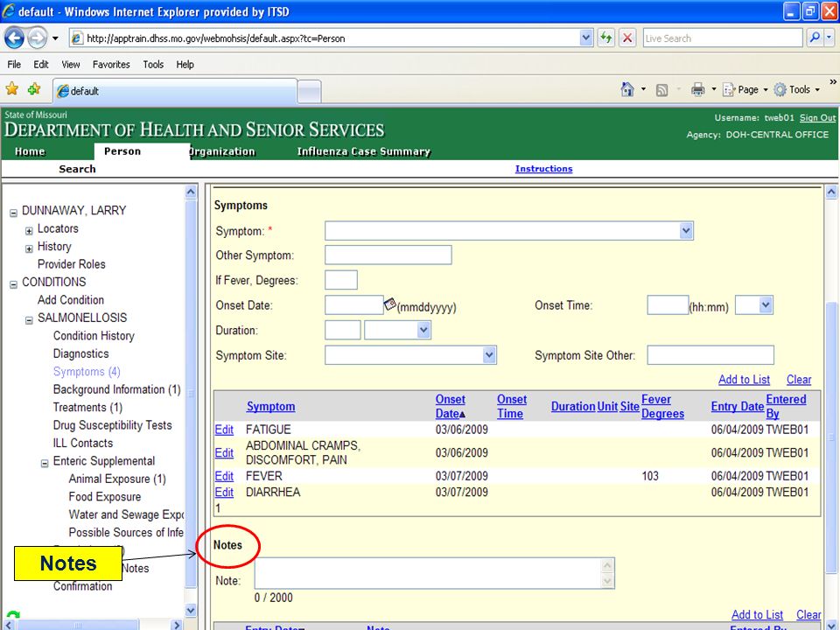
Task: Edit the FATIGUE symptom row
Action: 224,430
